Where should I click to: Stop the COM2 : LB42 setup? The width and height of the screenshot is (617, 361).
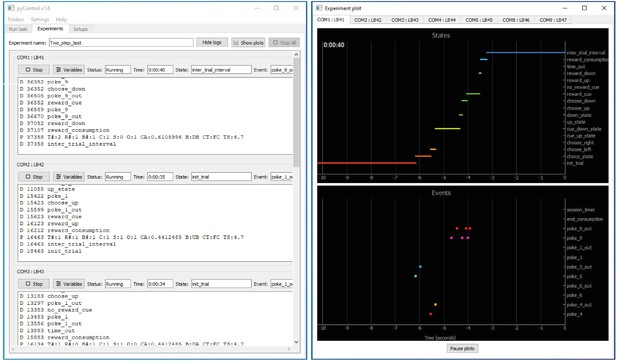(34, 177)
